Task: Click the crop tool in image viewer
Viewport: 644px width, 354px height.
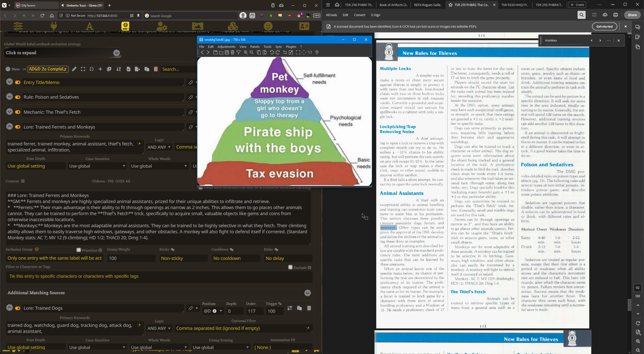Action: coord(285,52)
